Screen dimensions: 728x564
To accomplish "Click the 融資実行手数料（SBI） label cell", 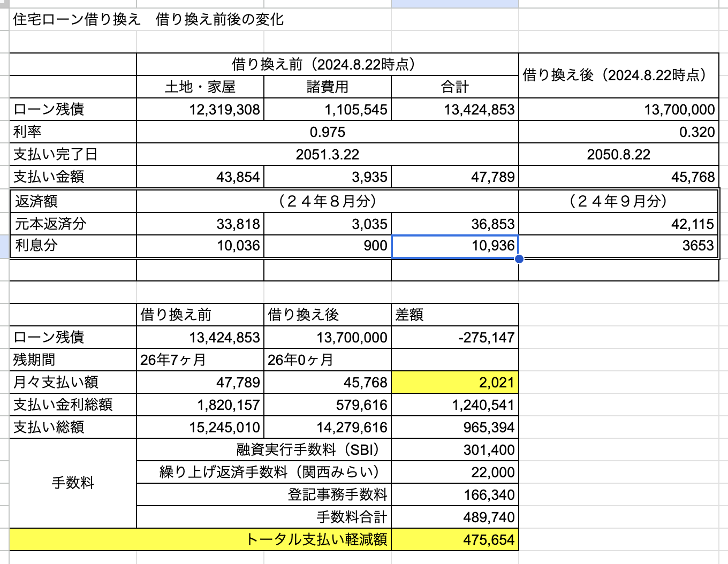I will (x=264, y=449).
